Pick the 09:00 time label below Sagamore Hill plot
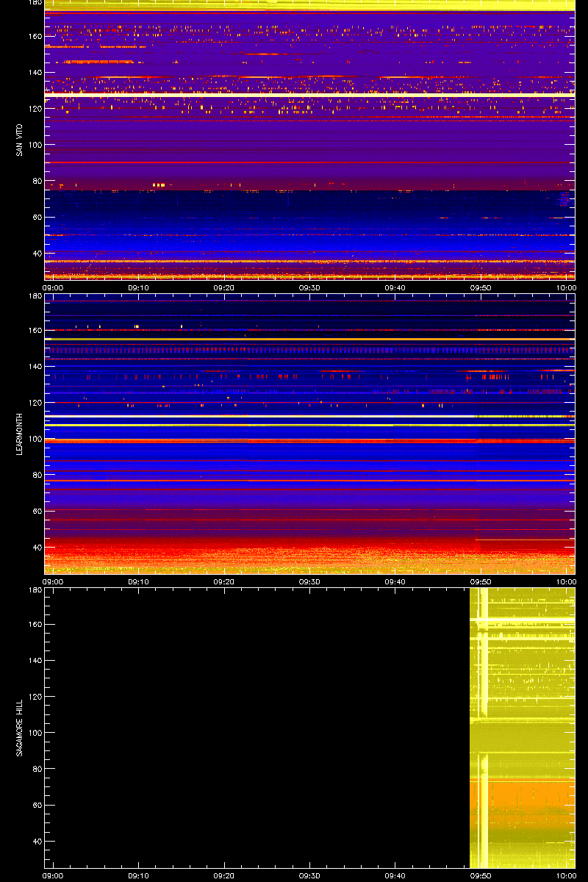The image size is (588, 882). pos(53,876)
